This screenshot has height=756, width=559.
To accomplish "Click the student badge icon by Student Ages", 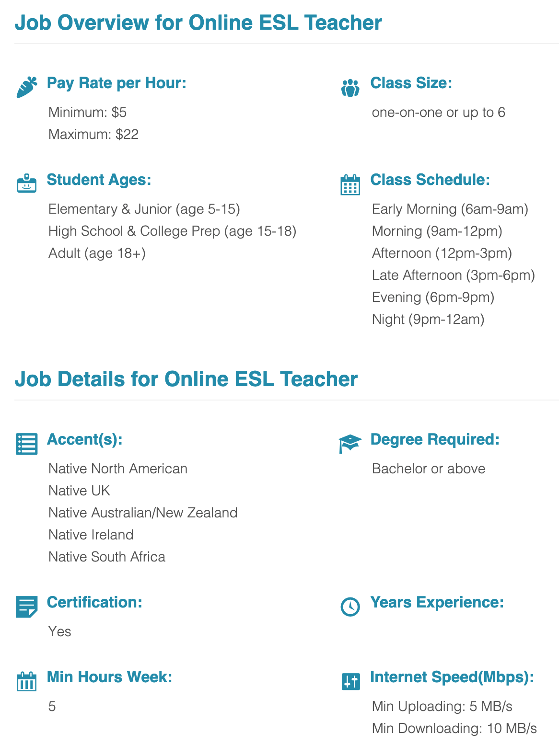I will click(27, 183).
